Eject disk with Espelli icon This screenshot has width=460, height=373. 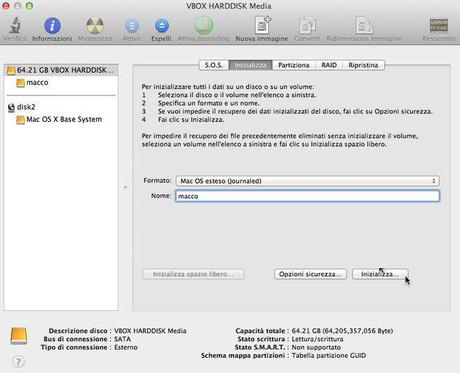(x=162, y=26)
